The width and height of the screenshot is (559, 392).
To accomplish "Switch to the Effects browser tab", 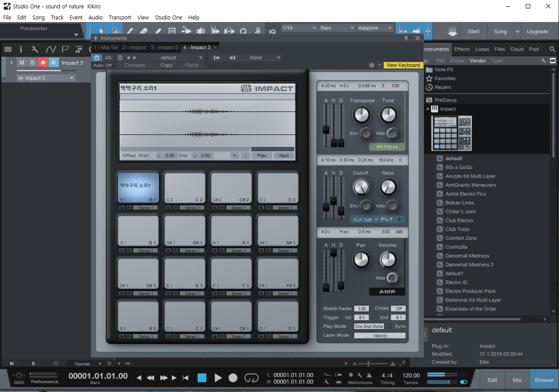I will pos(462,49).
